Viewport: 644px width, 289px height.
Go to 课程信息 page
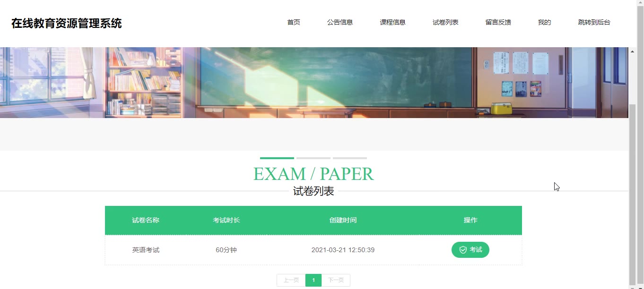[x=393, y=22]
